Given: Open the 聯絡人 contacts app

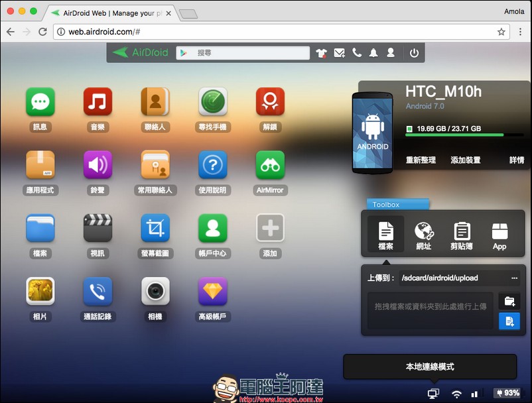Looking at the screenshot, I should (155, 101).
